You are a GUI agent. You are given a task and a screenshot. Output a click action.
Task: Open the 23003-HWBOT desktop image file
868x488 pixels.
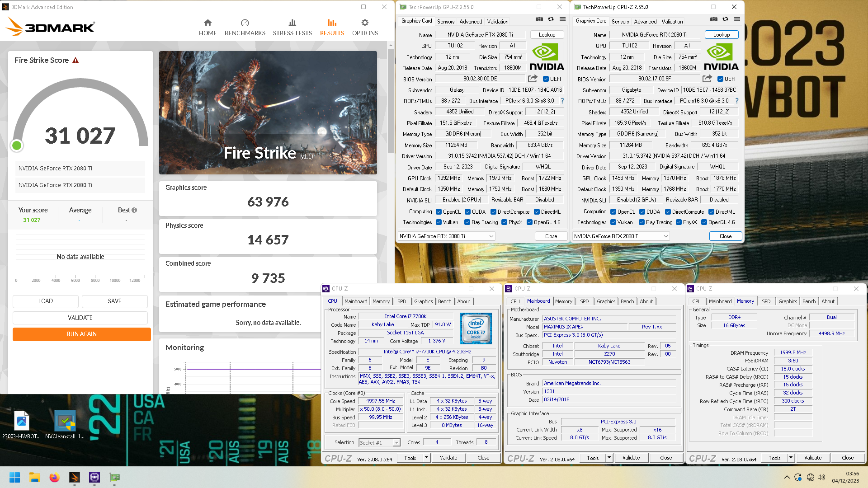click(21, 425)
